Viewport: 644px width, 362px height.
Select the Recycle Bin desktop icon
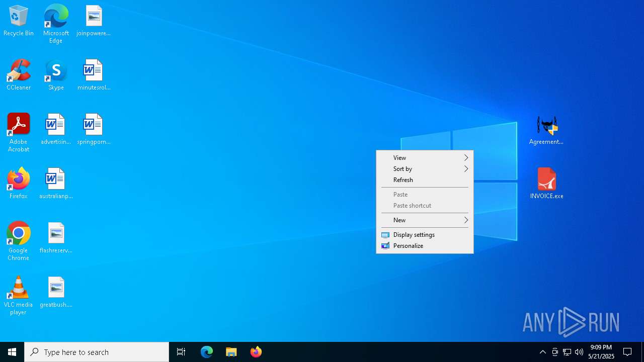pos(19,21)
